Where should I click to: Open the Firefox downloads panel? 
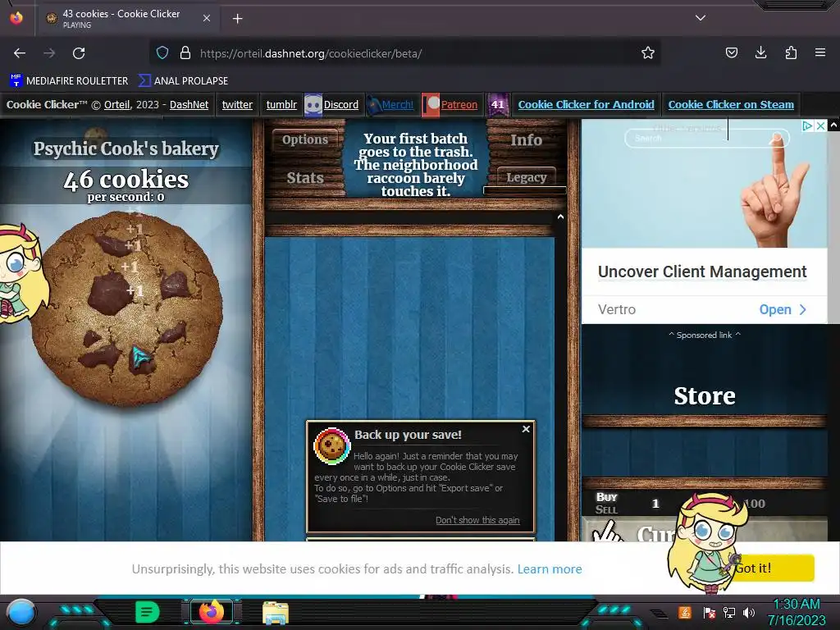point(760,52)
